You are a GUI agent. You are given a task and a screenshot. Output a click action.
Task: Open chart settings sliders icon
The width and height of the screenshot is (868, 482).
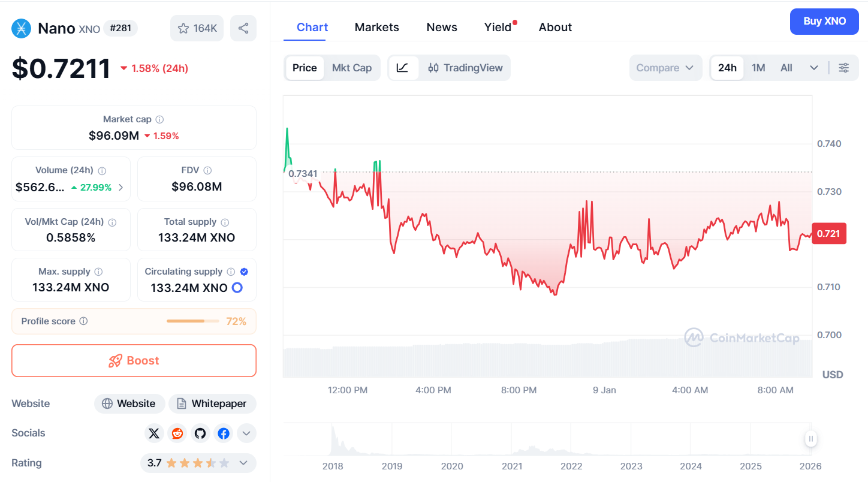click(843, 68)
